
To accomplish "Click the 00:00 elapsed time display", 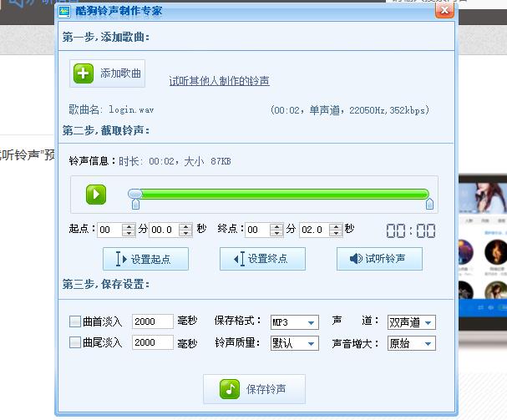I will 411,230.
